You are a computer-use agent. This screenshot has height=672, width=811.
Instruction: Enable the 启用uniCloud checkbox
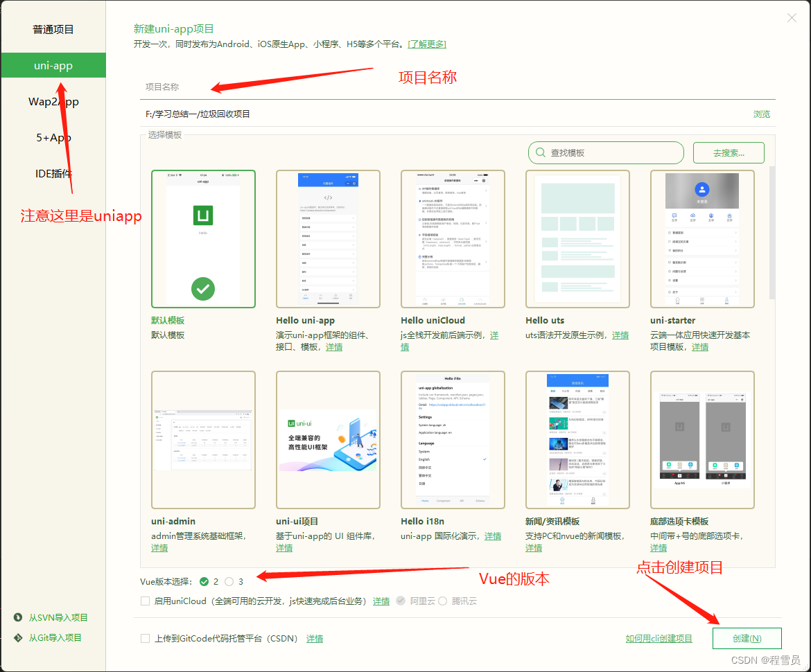point(146,601)
